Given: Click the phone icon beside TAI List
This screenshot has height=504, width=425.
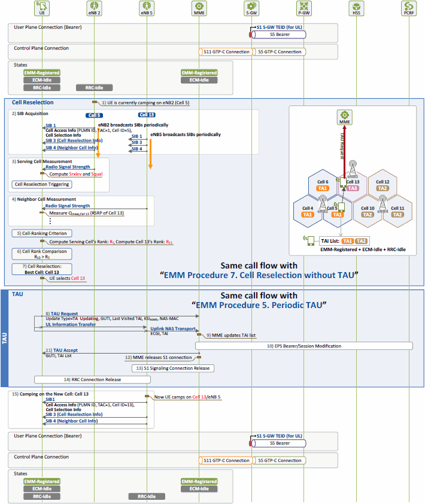Looking at the screenshot, I should [x=309, y=240].
